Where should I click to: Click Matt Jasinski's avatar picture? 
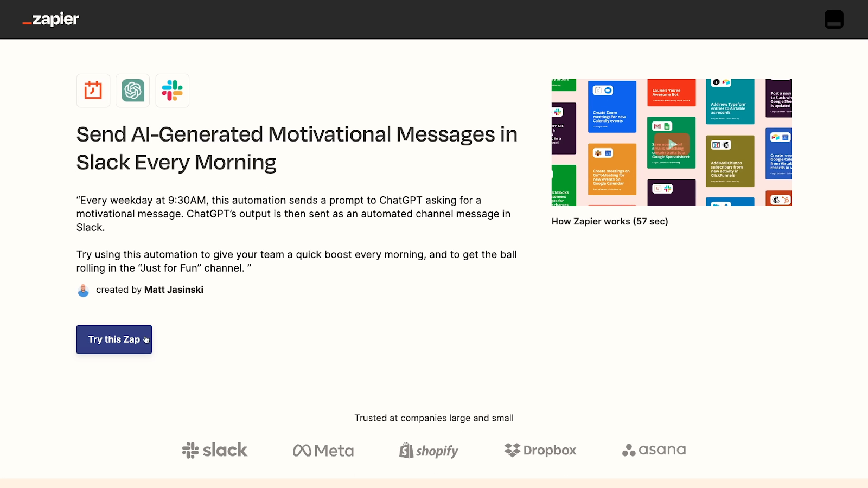(83, 290)
